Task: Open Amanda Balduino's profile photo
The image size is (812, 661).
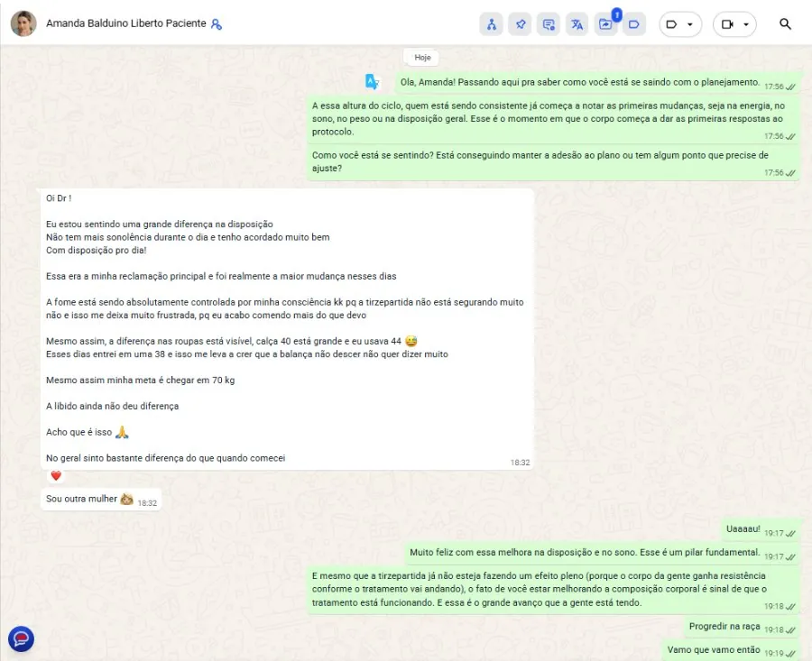Action: coord(23,23)
